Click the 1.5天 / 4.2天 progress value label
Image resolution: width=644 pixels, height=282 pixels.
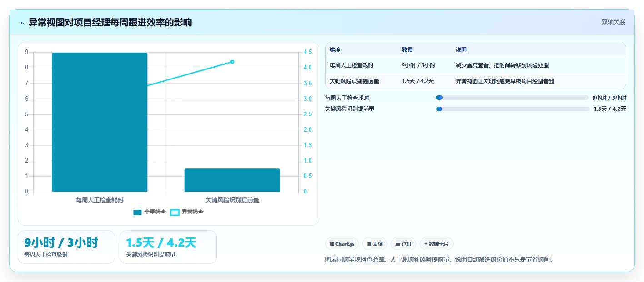tap(610, 109)
